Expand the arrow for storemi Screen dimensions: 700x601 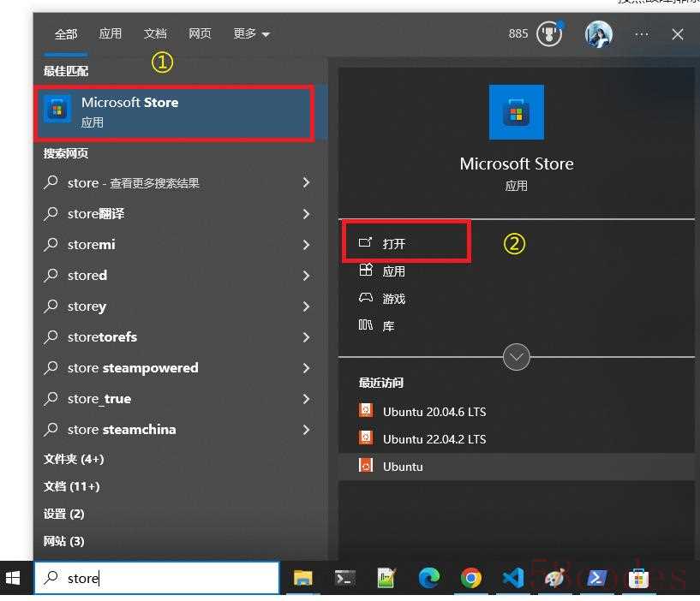click(306, 245)
